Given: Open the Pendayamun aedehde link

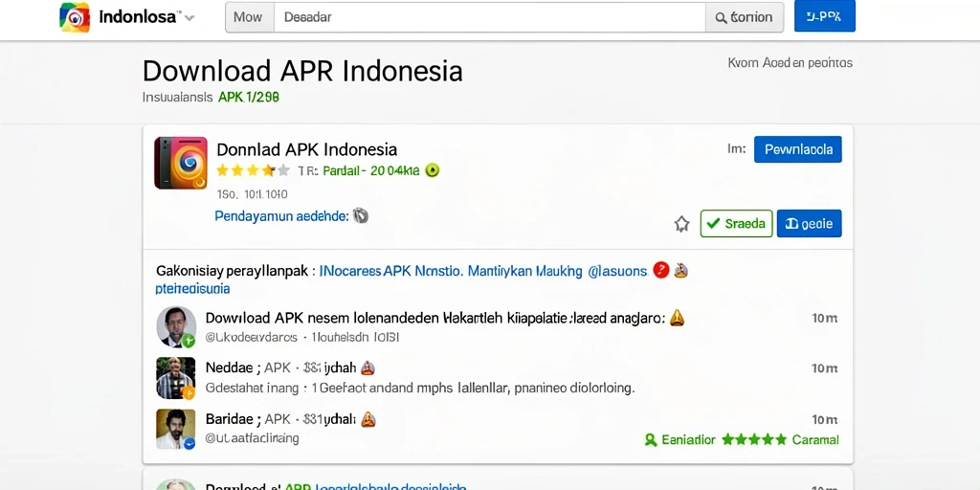Looking at the screenshot, I should pos(281,216).
